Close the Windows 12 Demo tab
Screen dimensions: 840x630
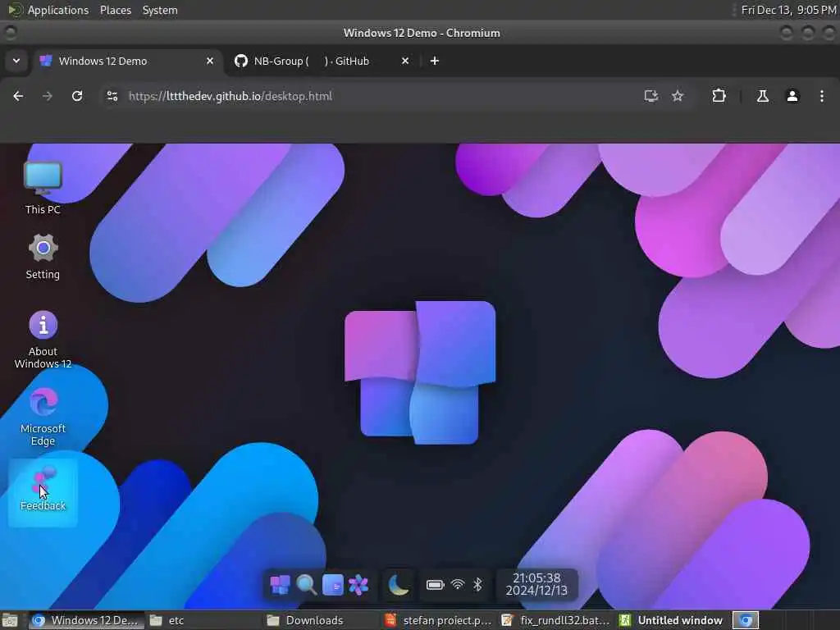click(210, 61)
